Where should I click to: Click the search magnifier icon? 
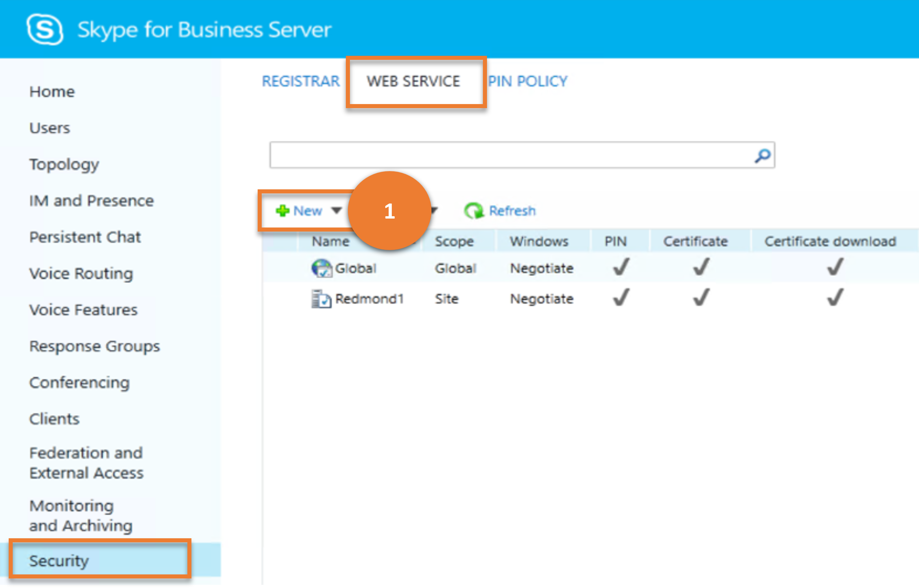tap(762, 156)
